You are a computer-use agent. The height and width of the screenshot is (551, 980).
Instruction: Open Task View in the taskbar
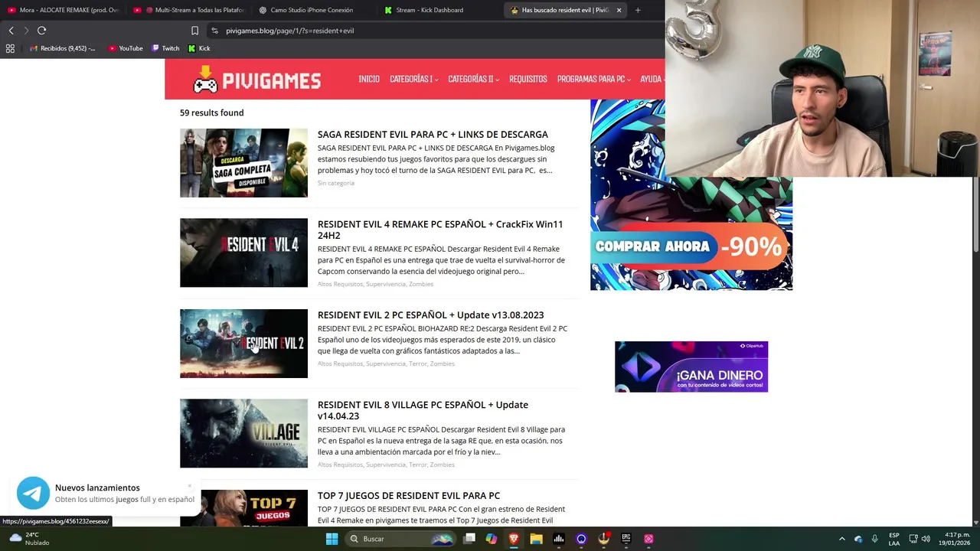click(x=469, y=539)
